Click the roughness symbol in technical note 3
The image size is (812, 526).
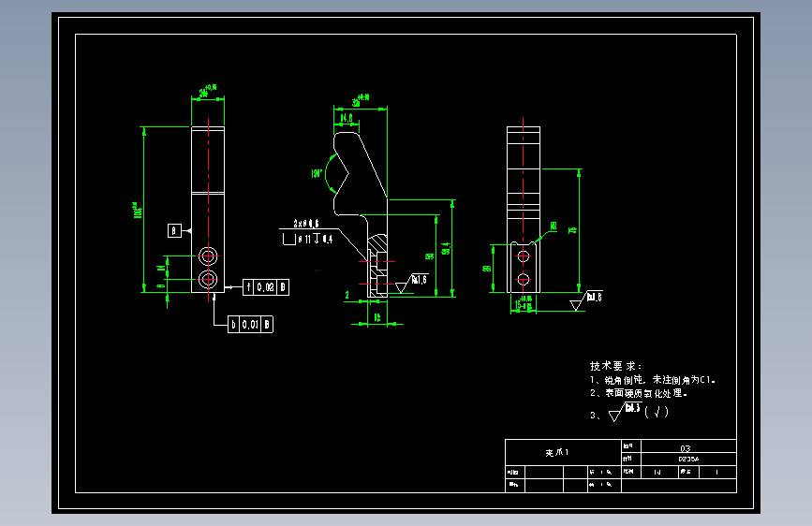click(625, 412)
